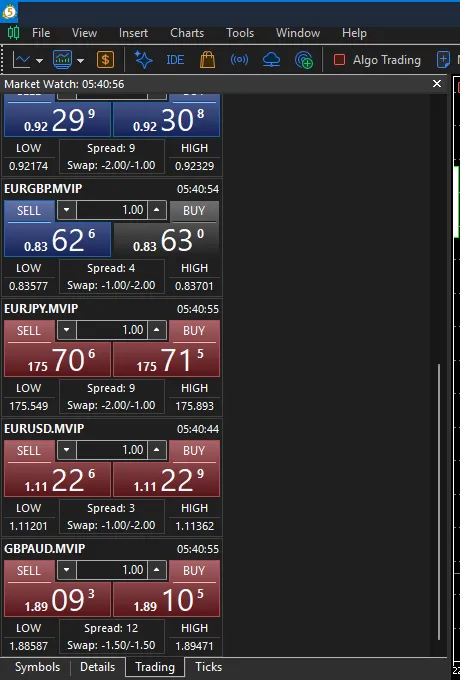
Task: Switch to the Trading tab
Action: coord(155,667)
